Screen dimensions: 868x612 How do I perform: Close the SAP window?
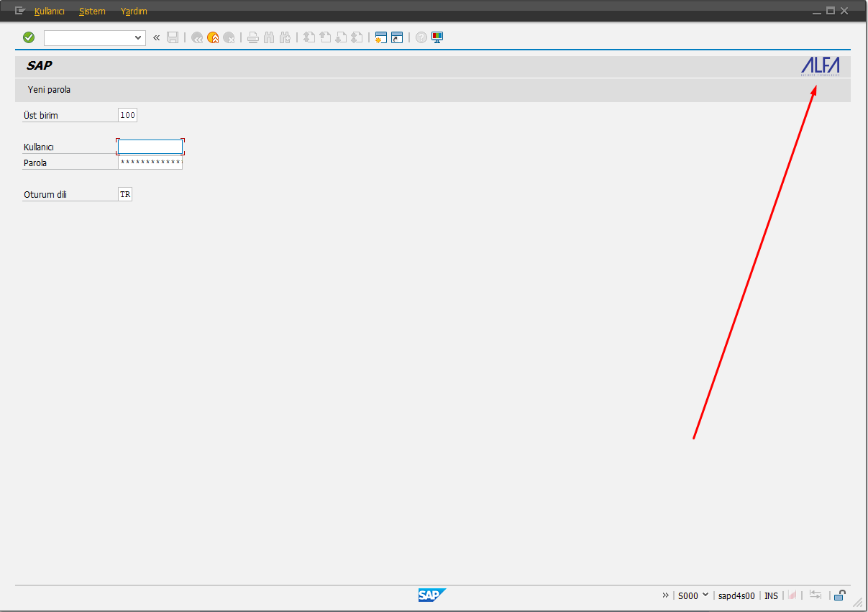tap(844, 11)
